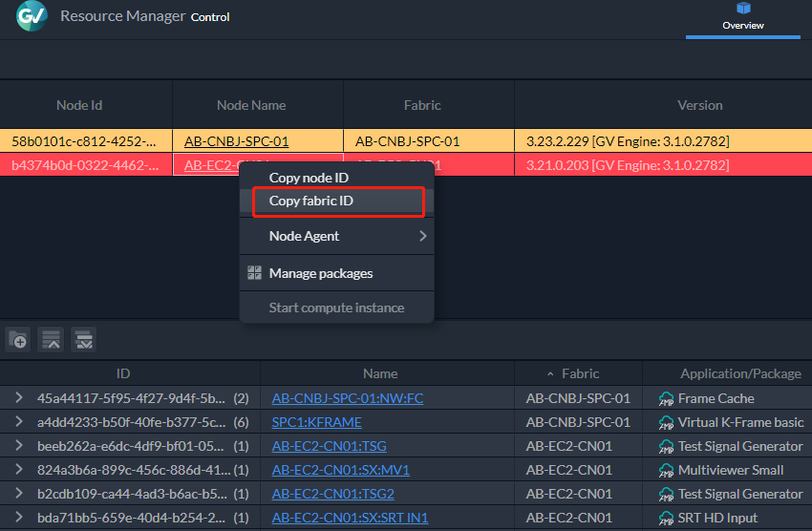Screen dimensions: 812x531
Task: Click SRT HD Input application text
Action: point(717,517)
